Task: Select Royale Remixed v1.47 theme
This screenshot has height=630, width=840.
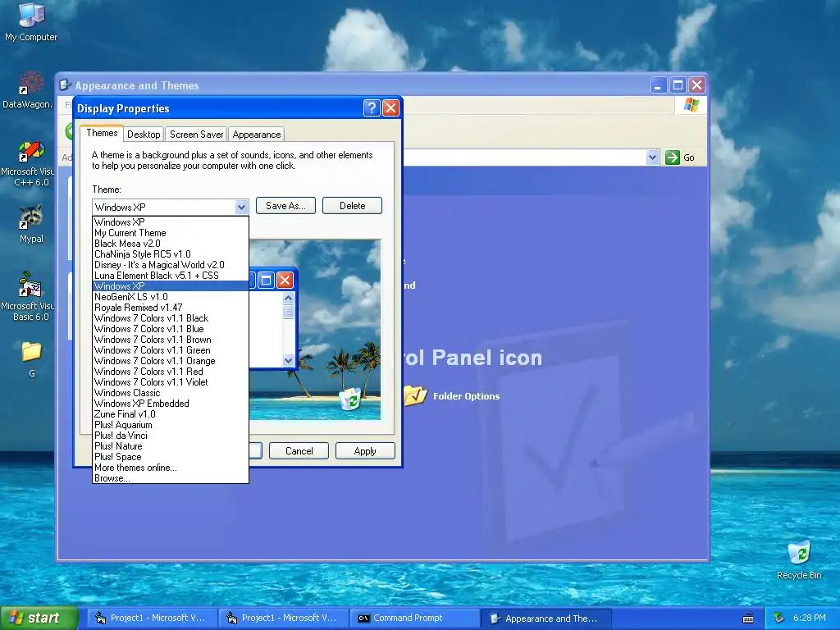Action: pos(171,308)
